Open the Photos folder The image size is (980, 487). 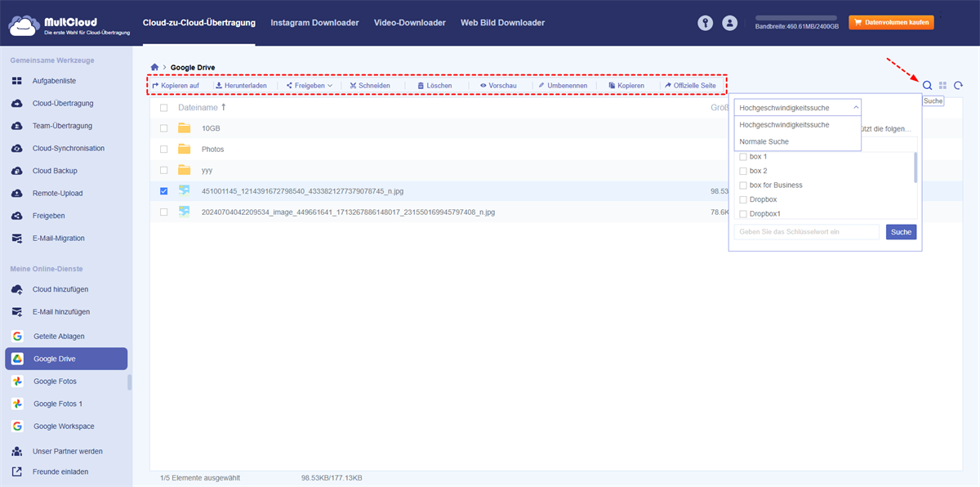click(212, 150)
